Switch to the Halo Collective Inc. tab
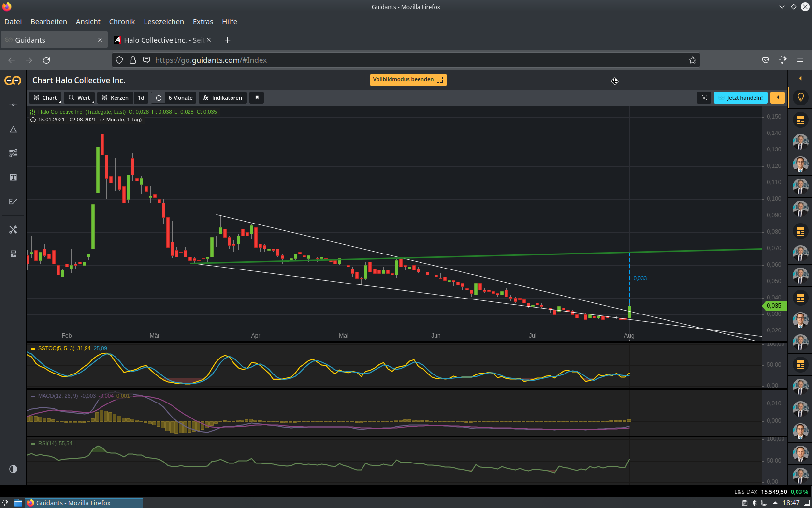 coord(159,40)
